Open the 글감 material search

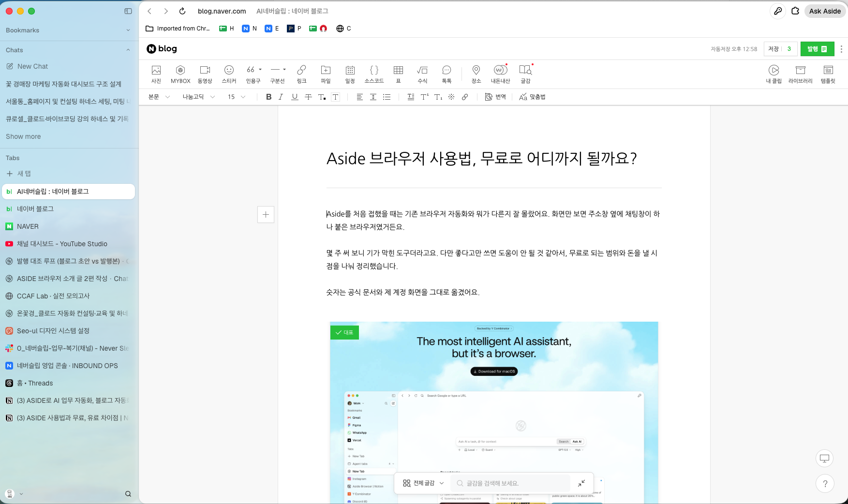pos(525,74)
